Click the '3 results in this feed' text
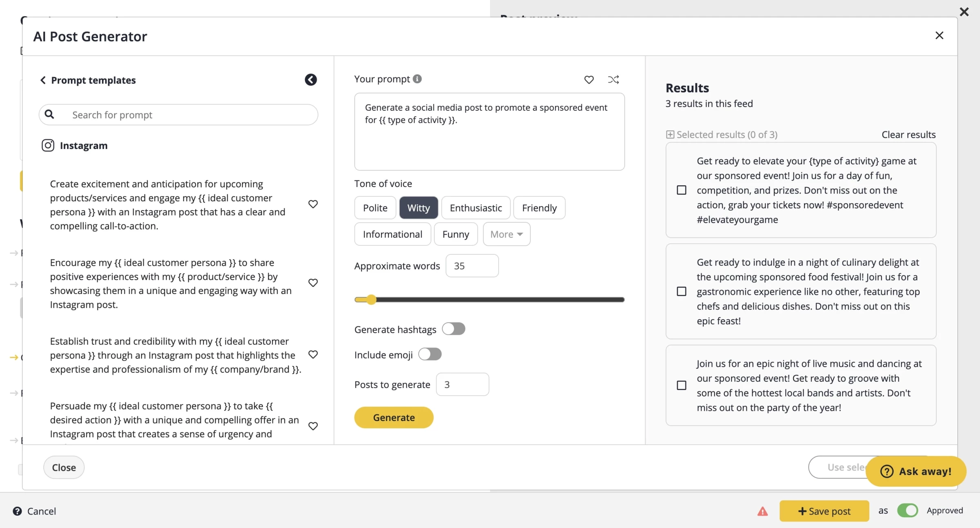980x528 pixels. pyautogui.click(x=709, y=104)
